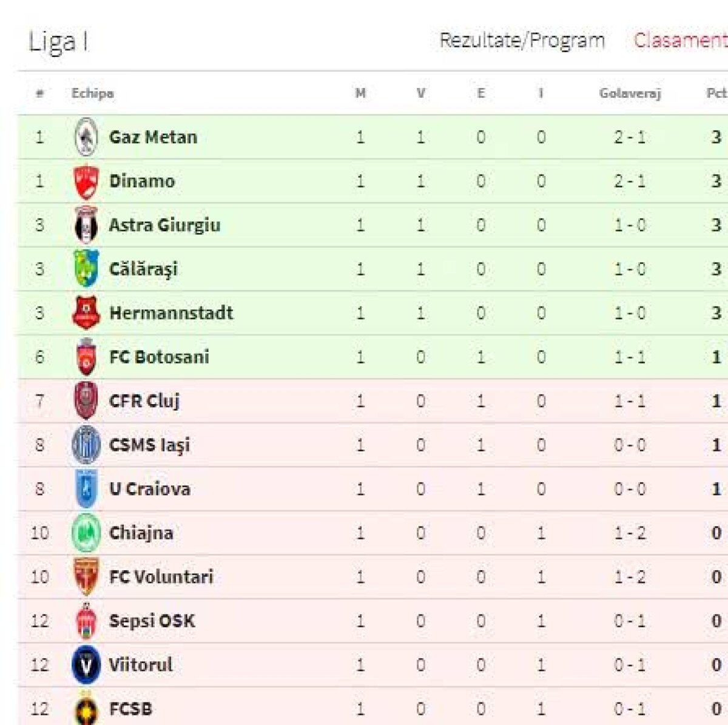This screenshot has width=728, height=725.
Task: Click the Dinamo team logo
Action: click(86, 181)
